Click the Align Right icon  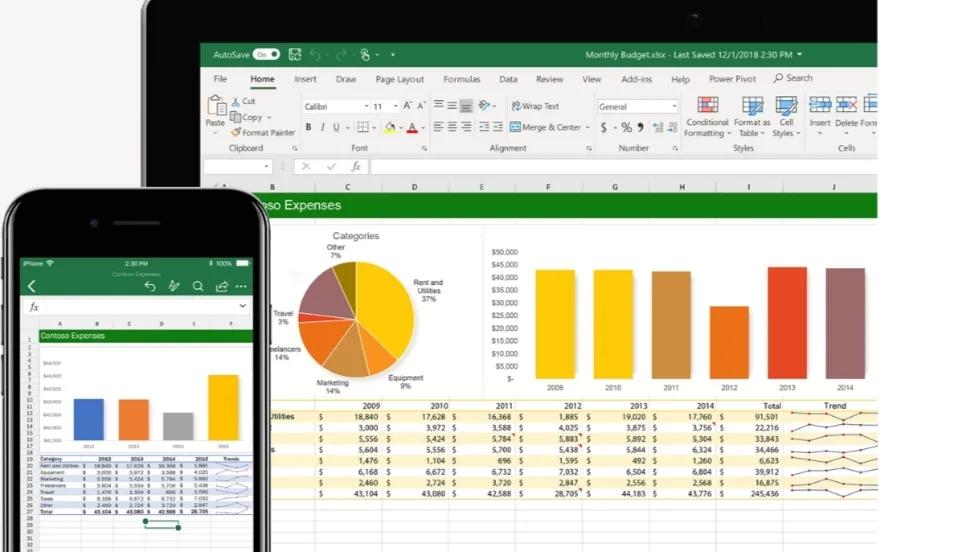pos(466,127)
